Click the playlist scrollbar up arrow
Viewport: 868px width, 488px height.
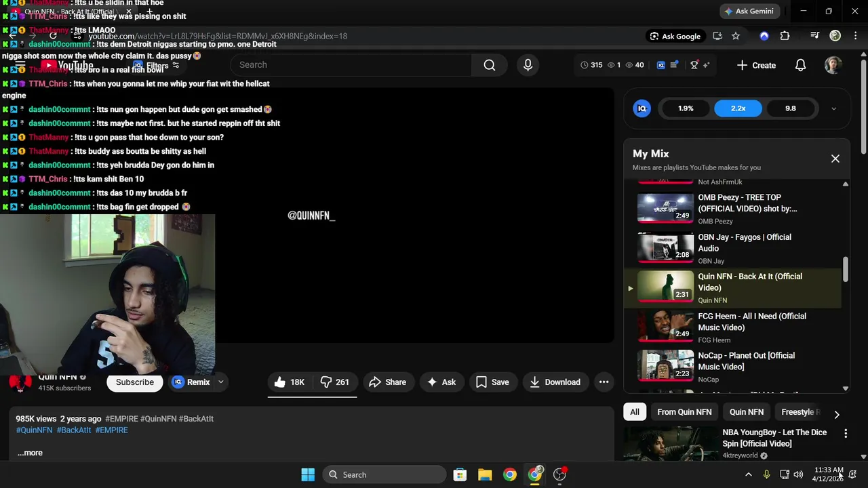click(845, 184)
